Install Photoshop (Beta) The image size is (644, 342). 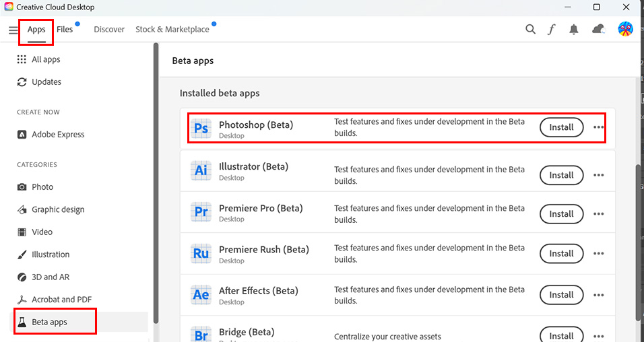[561, 127]
